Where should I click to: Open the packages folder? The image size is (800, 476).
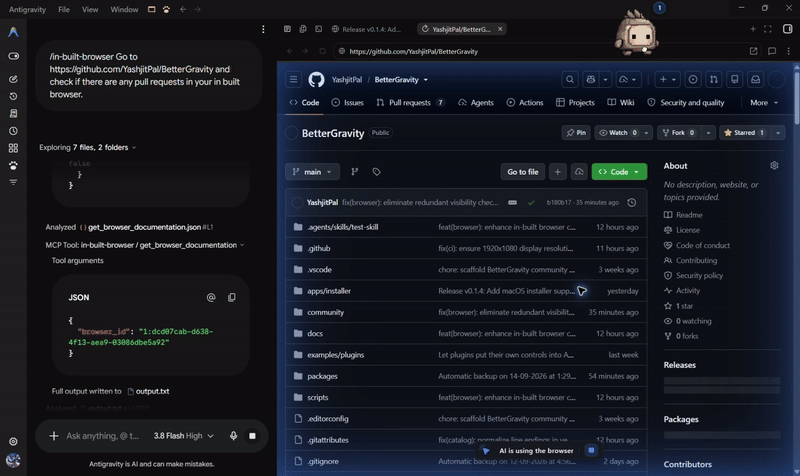(322, 376)
